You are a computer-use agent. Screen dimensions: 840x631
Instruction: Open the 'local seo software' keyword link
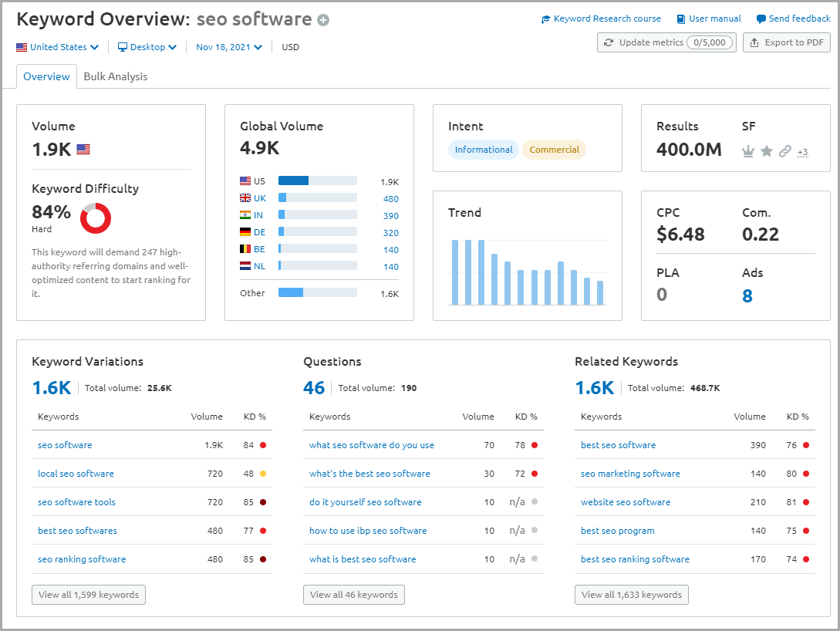[x=76, y=473]
